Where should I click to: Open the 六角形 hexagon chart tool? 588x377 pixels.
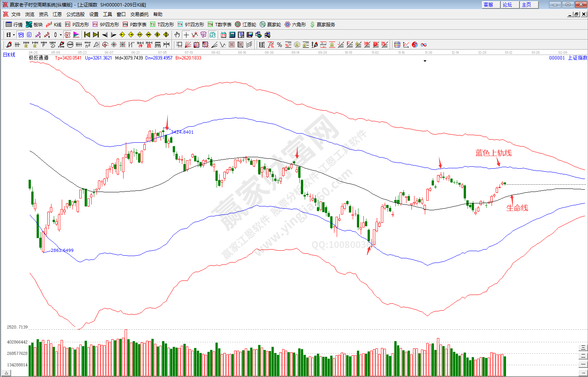pos(295,24)
